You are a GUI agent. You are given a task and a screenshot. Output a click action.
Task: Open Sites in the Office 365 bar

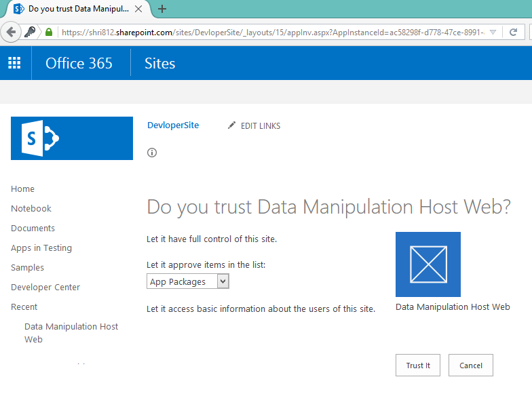pyautogui.click(x=160, y=64)
